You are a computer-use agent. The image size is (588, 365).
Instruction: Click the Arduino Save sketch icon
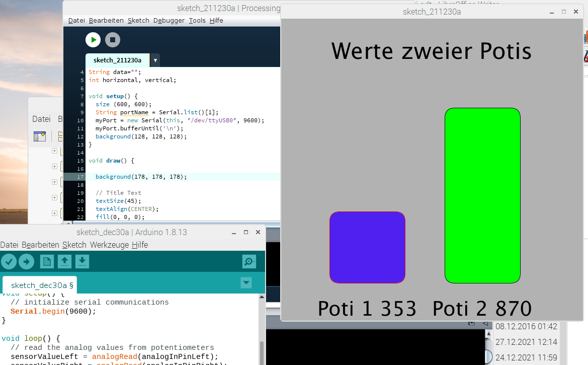pos(82,261)
